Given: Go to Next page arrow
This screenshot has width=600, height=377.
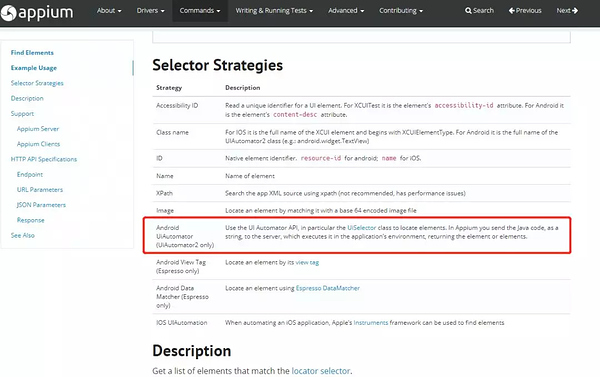Looking at the screenshot, I should point(575,11).
